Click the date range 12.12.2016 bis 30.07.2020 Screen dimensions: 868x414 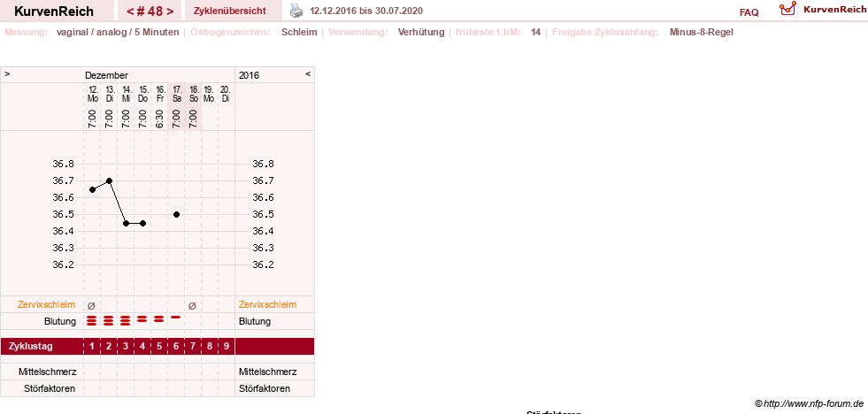click(x=366, y=11)
